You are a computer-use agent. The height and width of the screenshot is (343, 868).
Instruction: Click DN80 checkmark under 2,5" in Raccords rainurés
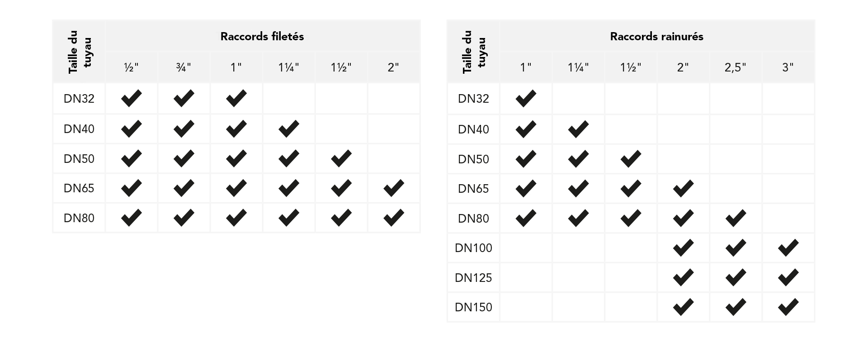736,218
